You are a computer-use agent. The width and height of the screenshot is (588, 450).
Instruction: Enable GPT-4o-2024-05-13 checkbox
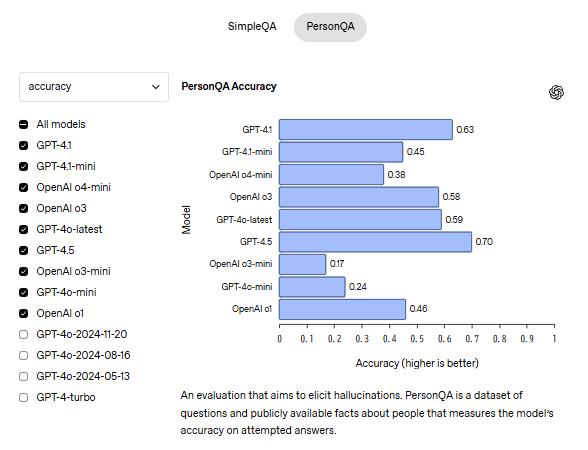[x=24, y=376]
